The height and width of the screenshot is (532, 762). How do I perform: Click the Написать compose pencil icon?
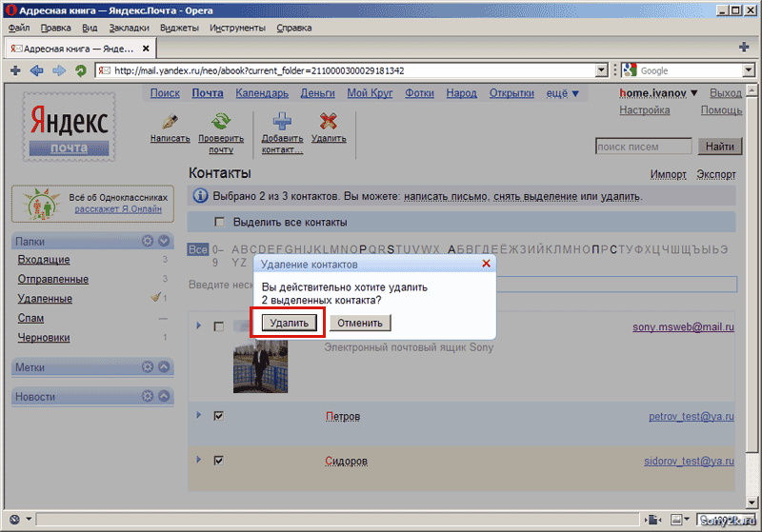170,121
